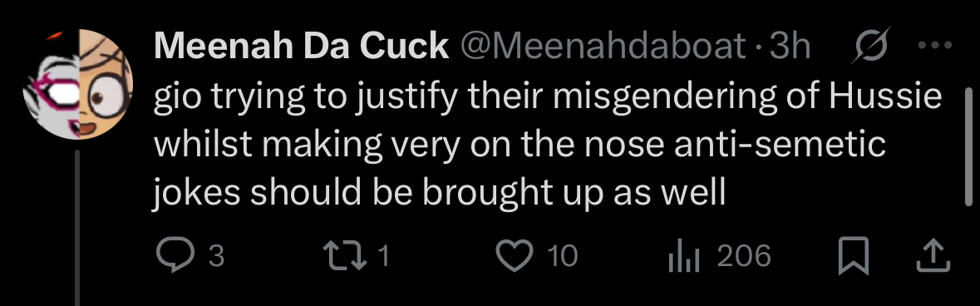Visit the @Meenahdaboat handle link
Viewport: 980px width, 306px height.
click(603, 47)
